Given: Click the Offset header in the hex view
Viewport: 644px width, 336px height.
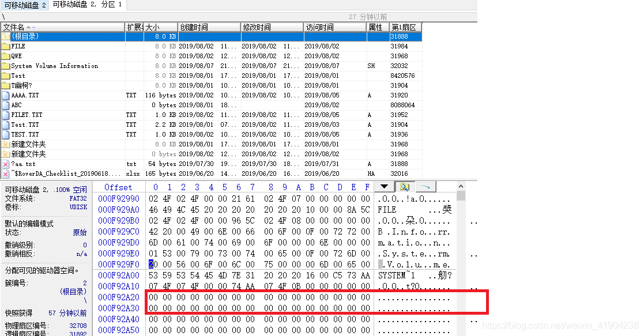Looking at the screenshot, I should coord(118,187).
